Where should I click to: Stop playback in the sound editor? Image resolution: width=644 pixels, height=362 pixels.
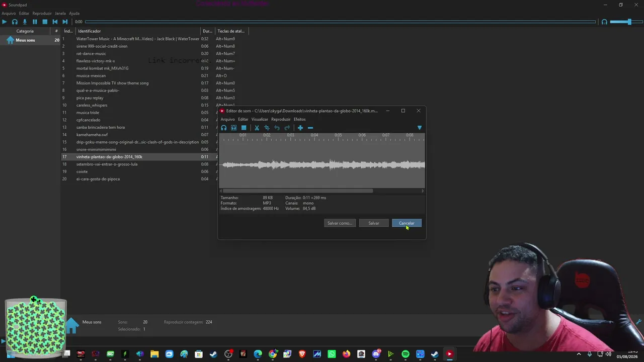tap(244, 128)
